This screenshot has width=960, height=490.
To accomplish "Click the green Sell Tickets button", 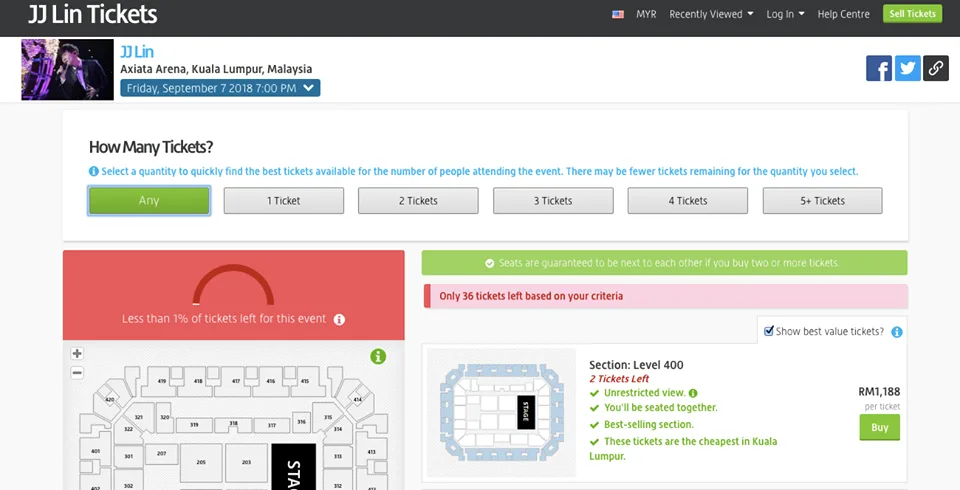I will click(x=912, y=14).
